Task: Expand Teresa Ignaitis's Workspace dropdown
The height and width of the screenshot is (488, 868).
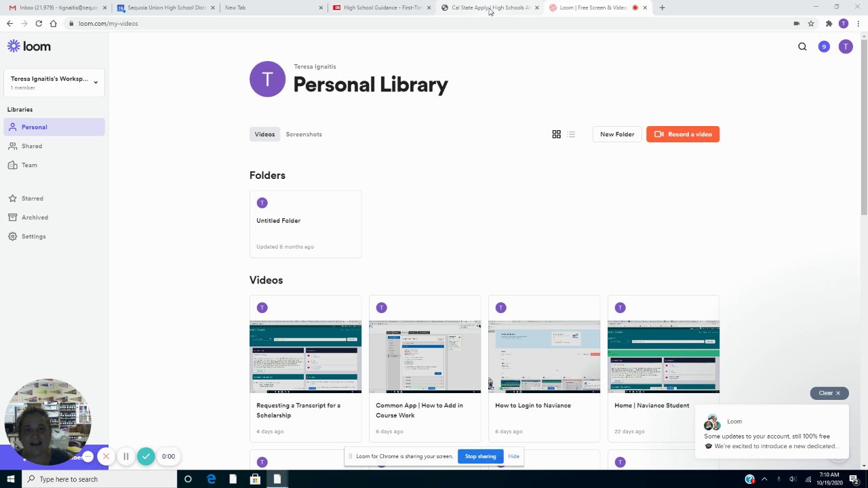Action: click(x=54, y=83)
